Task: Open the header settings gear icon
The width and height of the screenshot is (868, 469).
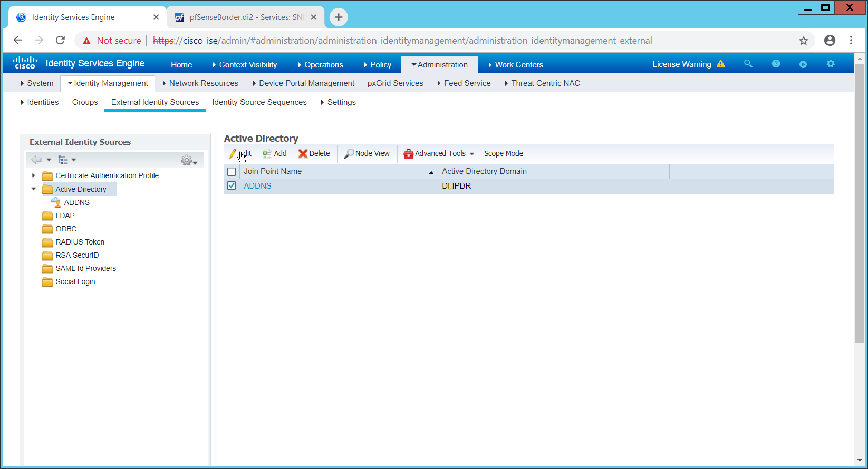Action: tap(831, 64)
